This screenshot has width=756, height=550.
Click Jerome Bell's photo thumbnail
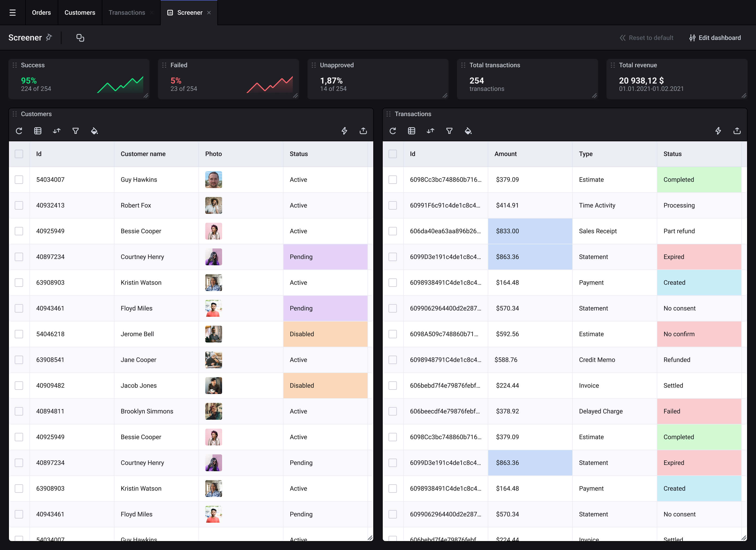(x=213, y=334)
